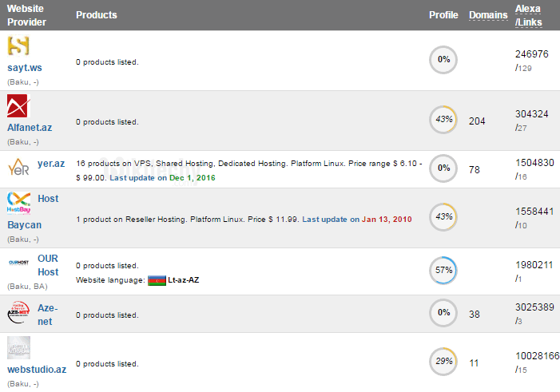Click the 38 domains value for Aze-net

tap(475, 315)
